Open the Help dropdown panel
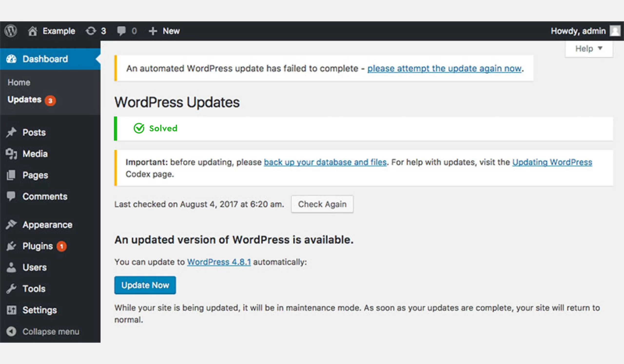Screen dimensions: 624x364 tap(589, 49)
